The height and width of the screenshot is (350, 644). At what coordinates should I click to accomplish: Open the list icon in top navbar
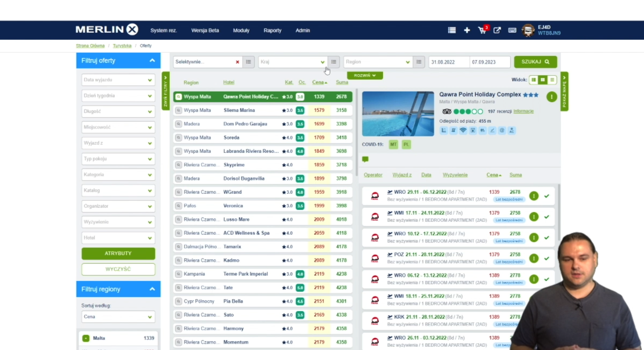point(452,30)
